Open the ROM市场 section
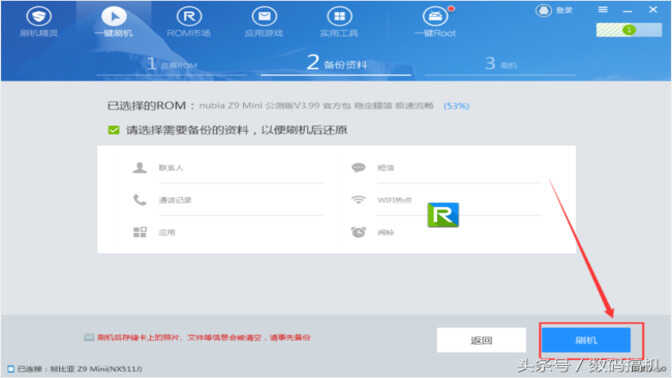Screen dimensions: 672x378 pyautogui.click(x=189, y=21)
